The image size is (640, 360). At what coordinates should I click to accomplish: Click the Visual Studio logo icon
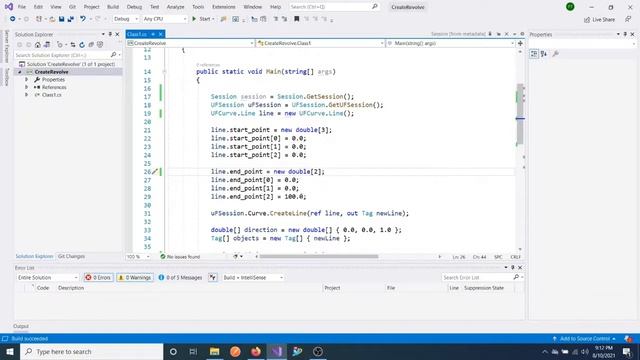[x=9, y=7]
